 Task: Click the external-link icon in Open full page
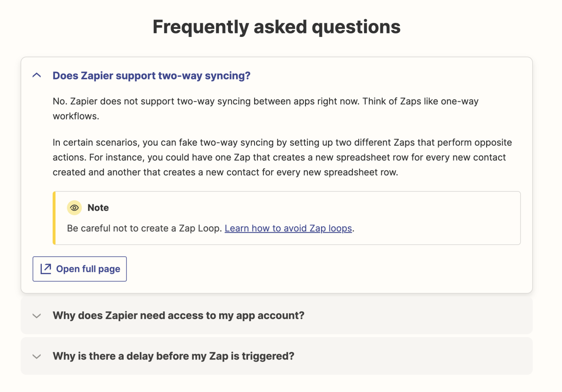point(46,269)
